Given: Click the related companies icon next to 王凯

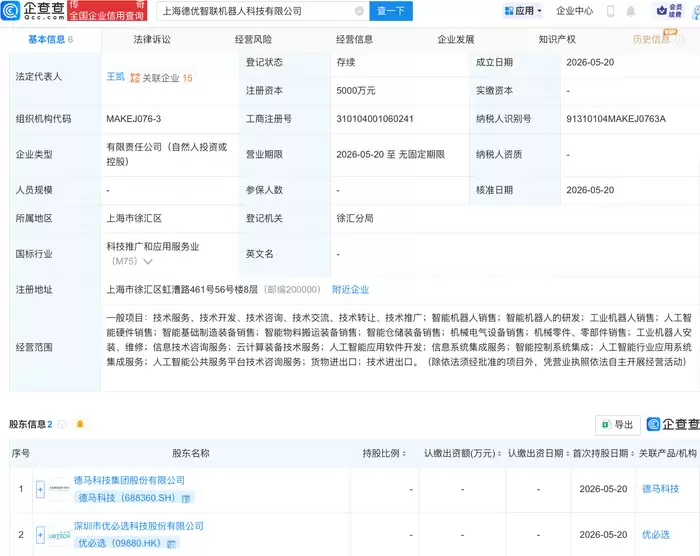Looking at the screenshot, I should (x=135, y=78).
